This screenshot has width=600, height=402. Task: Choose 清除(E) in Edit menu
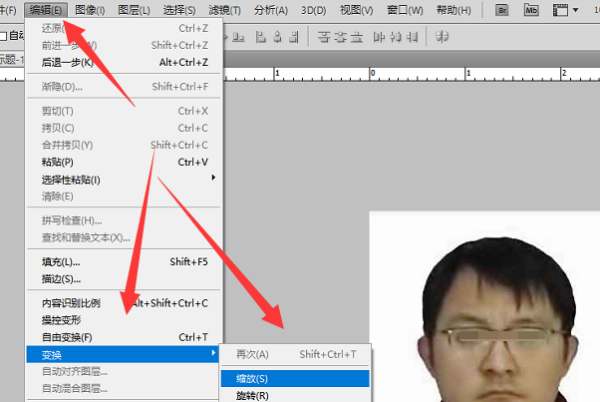(x=123, y=197)
